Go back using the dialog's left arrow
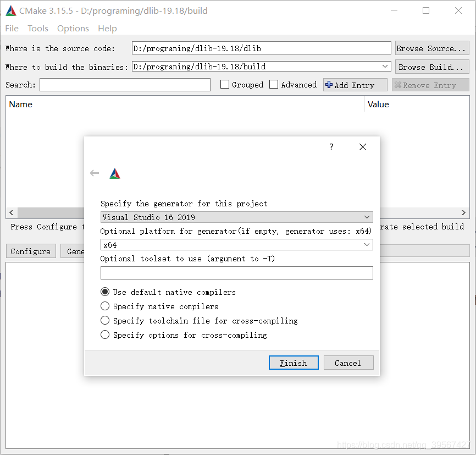This screenshot has height=455, width=476. coord(95,173)
